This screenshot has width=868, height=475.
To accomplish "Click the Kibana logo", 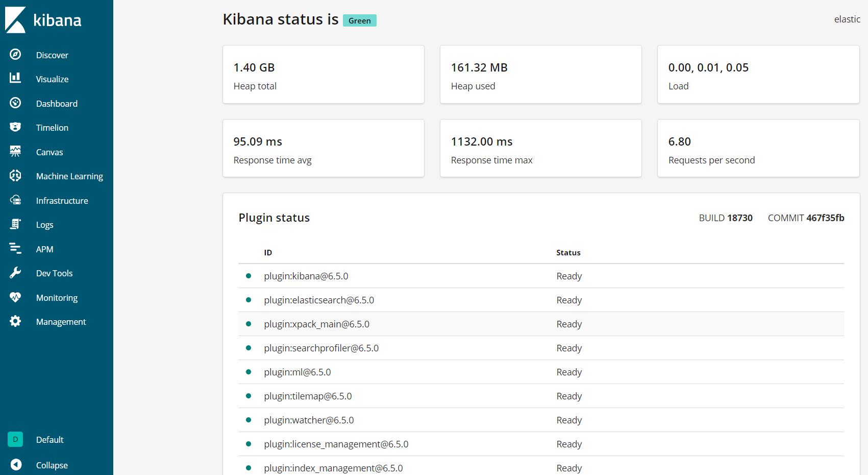I will 43,20.
